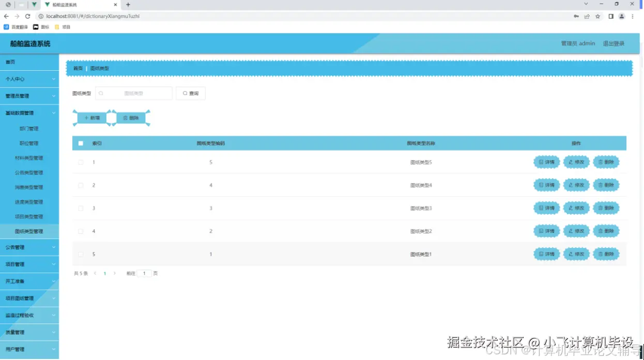This screenshot has width=644, height=360.
Task: Open 公告类型管理 submenu item
Action: 29,173
